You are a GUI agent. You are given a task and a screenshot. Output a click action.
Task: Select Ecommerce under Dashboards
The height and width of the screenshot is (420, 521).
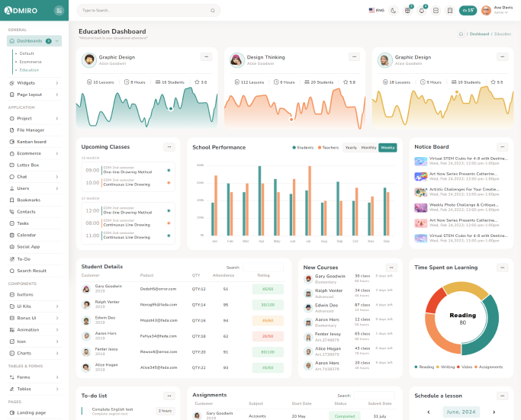[x=31, y=62]
